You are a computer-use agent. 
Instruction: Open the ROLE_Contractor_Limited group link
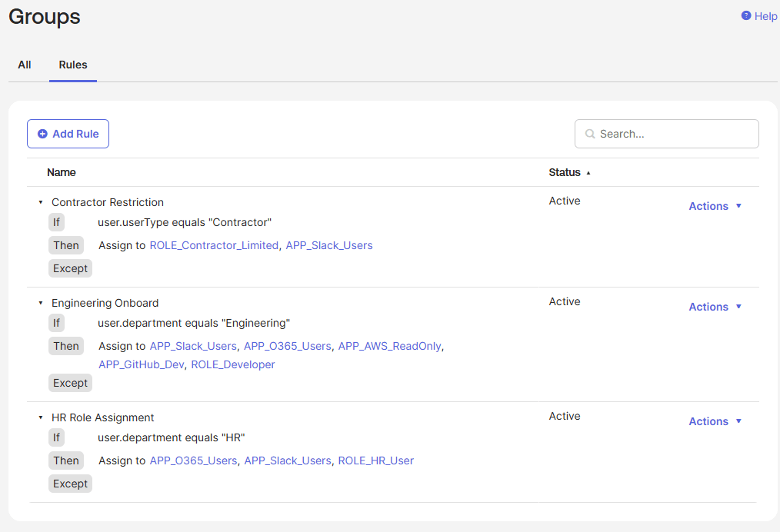click(x=214, y=245)
